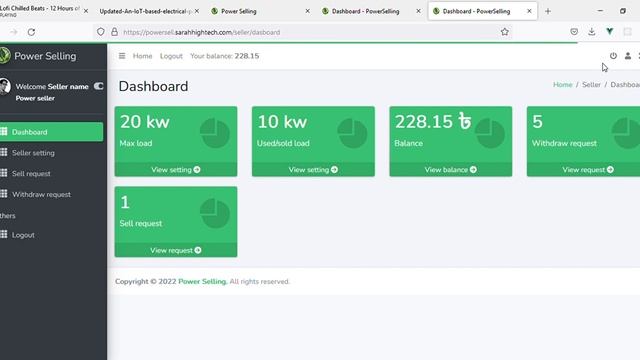Go to Sell request in sidebar
The width and height of the screenshot is (640, 360).
tap(51, 173)
